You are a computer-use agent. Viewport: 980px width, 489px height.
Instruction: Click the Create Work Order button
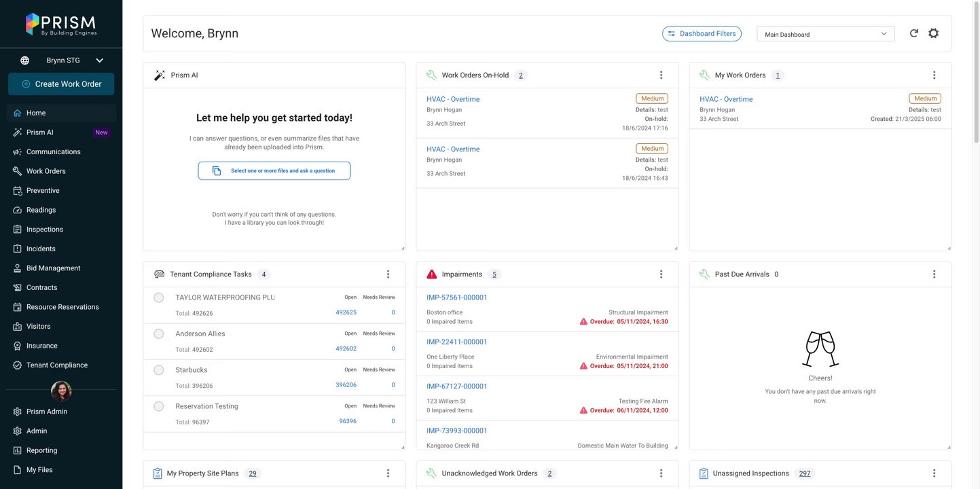point(61,84)
